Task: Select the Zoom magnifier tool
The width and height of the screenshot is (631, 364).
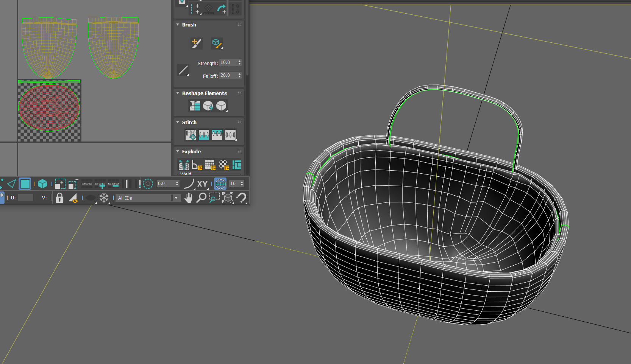Action: 201,198
